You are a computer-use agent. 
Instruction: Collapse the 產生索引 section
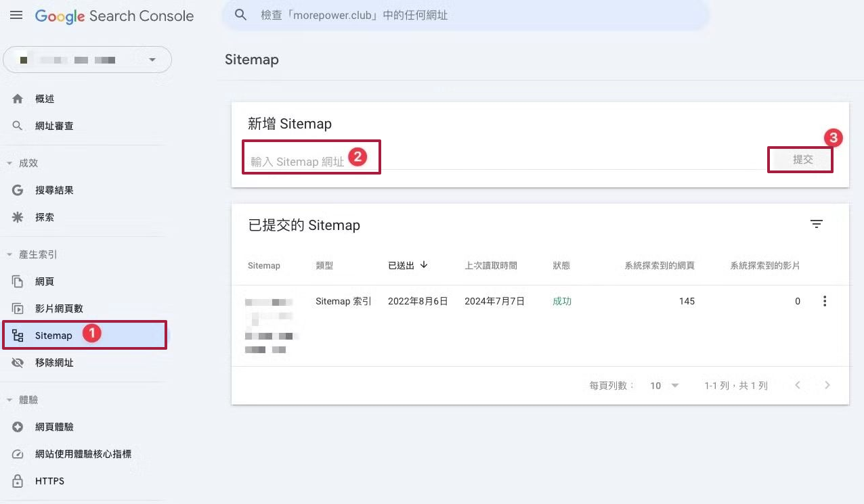click(x=9, y=255)
